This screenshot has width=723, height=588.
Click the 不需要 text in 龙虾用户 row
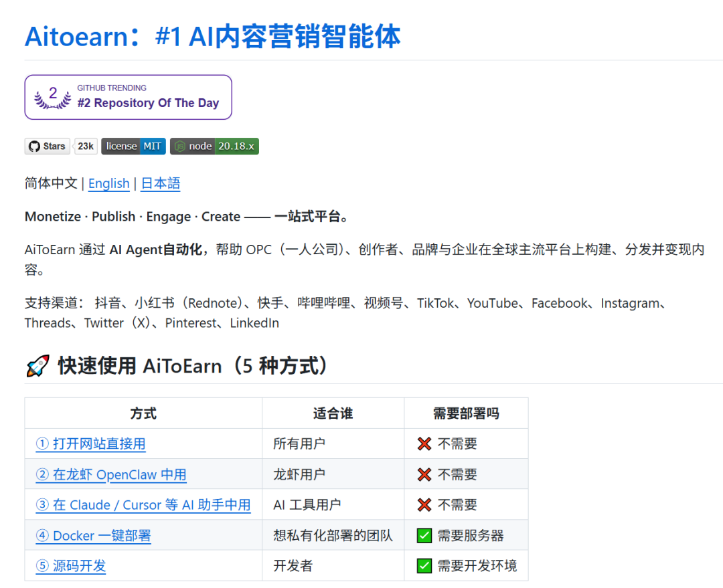457,475
